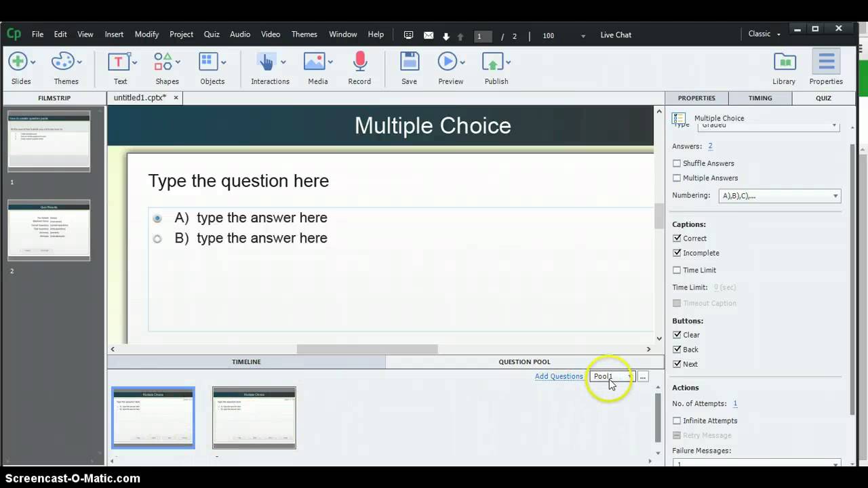Open the Themes palette icon
The image size is (868, 488).
pos(62,62)
